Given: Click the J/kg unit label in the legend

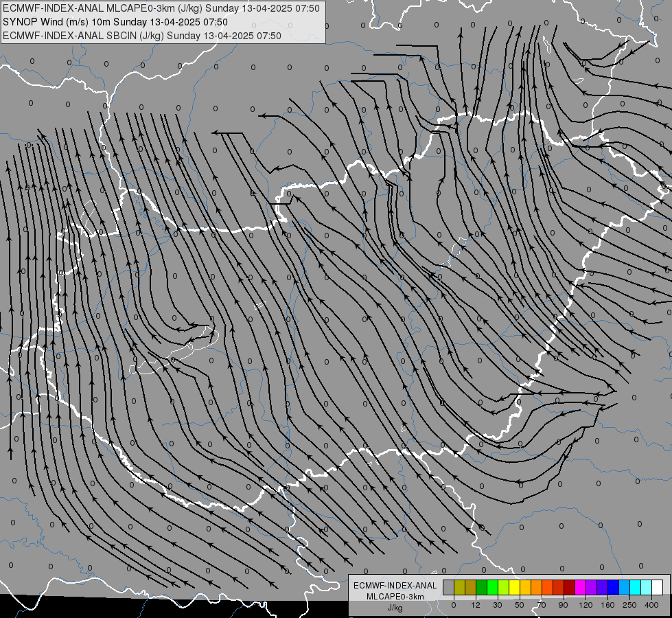Looking at the screenshot, I should pos(395,607).
